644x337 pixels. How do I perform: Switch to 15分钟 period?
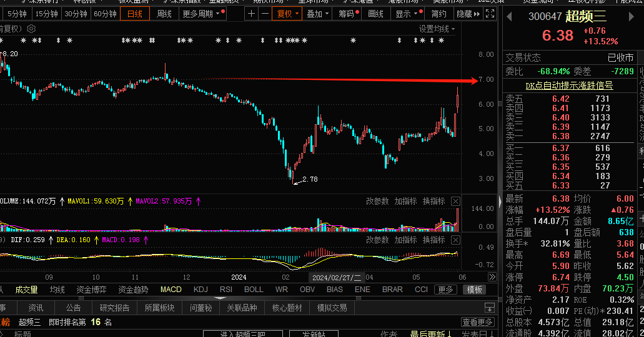pyautogui.click(x=46, y=14)
